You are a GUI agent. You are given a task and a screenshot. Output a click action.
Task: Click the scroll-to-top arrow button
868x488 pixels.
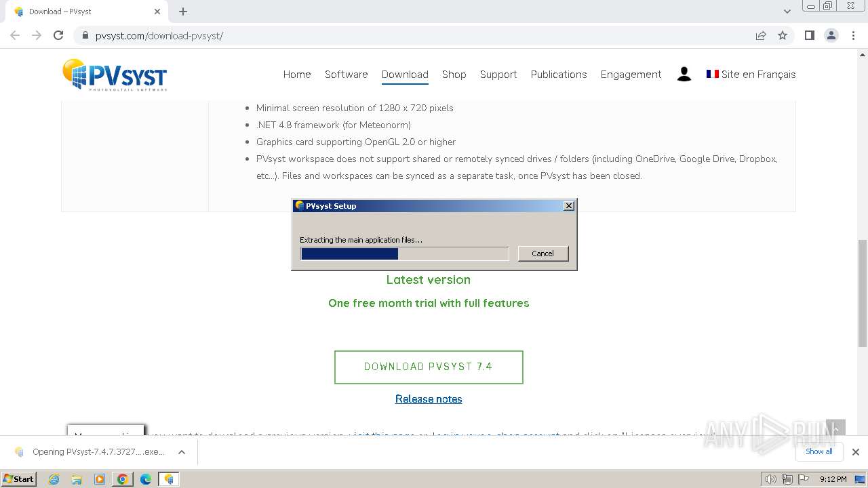pos(835,428)
